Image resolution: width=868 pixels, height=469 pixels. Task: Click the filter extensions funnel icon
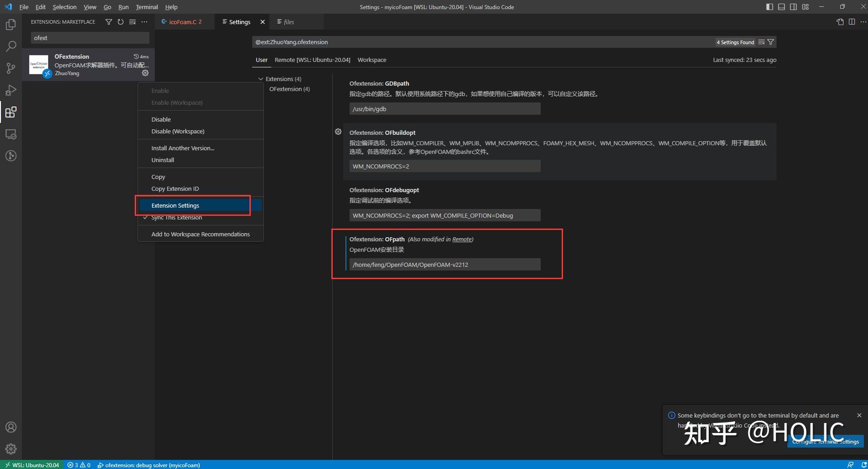108,22
